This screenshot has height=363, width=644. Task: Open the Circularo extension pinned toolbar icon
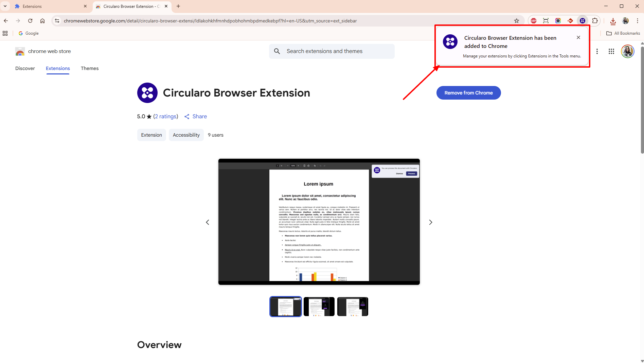click(583, 21)
